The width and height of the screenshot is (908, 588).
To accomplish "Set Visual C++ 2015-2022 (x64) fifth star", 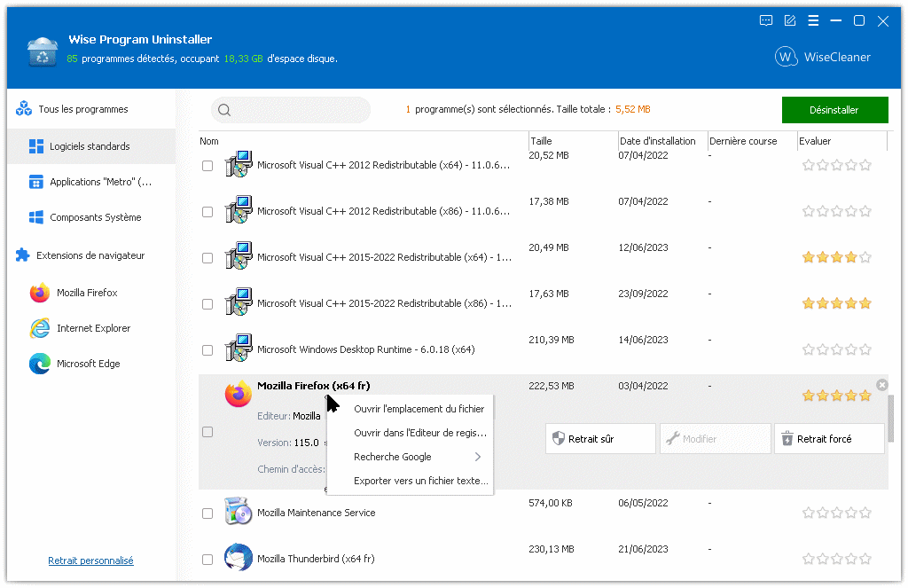I will [865, 257].
